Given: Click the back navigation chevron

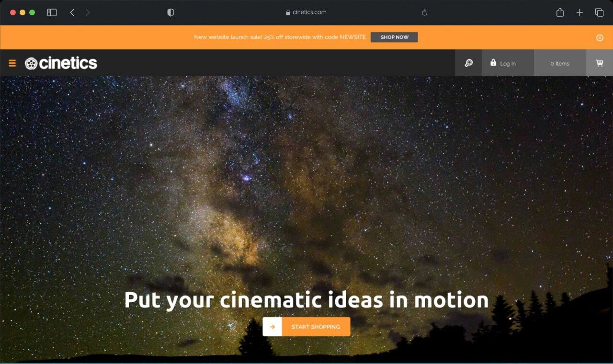Looking at the screenshot, I should tap(72, 12).
